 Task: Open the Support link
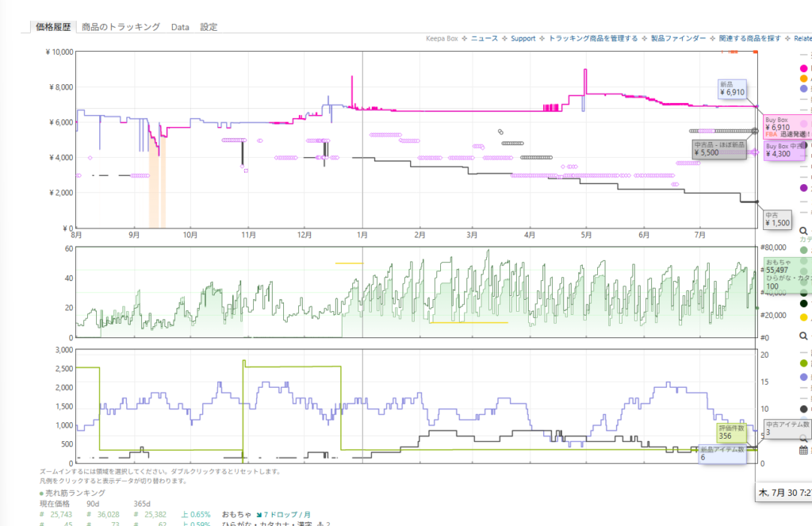point(523,38)
